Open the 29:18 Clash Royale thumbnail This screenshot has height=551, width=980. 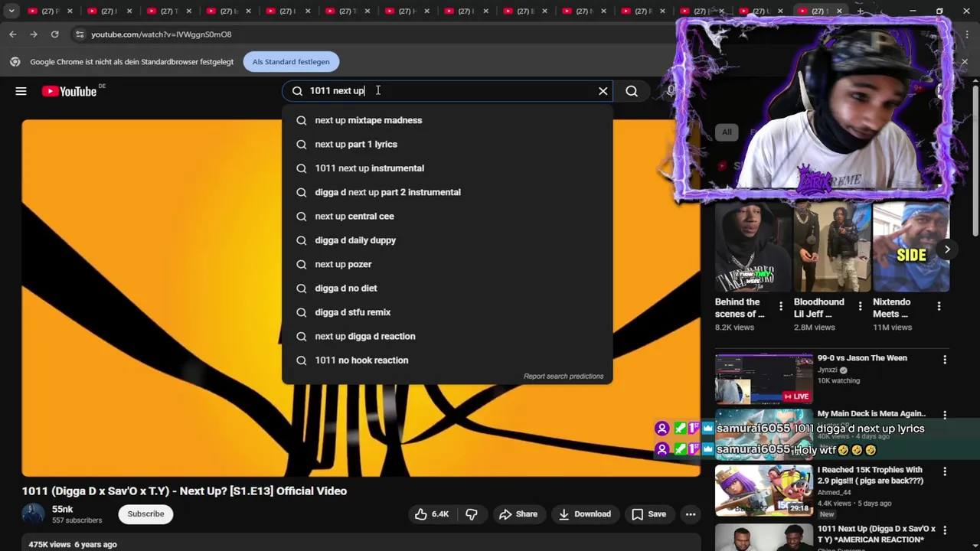[x=764, y=490]
